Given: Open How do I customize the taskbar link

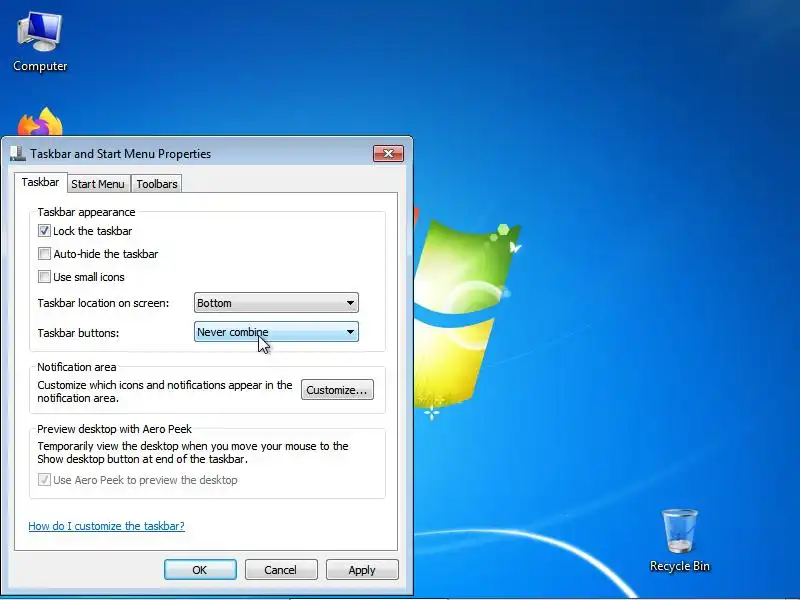Looking at the screenshot, I should point(106,526).
